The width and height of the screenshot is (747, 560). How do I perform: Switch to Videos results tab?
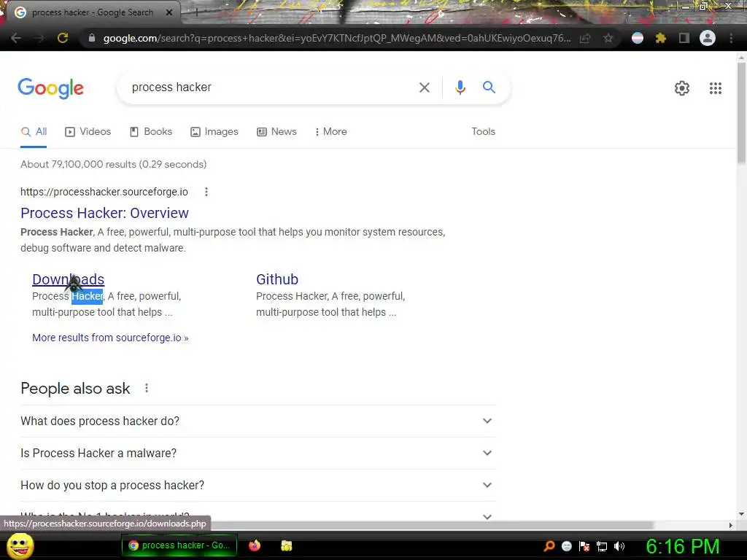pos(88,131)
